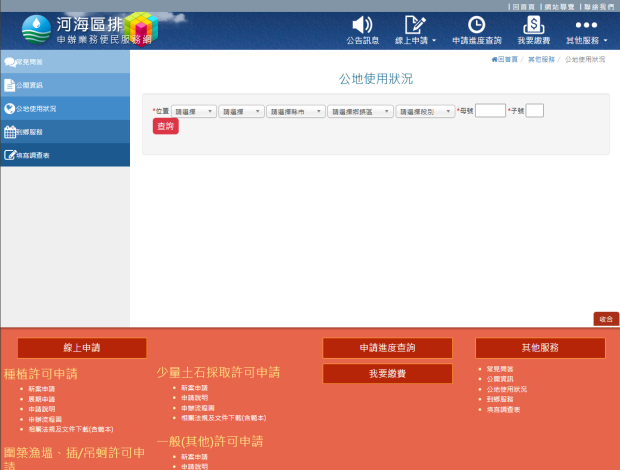Click 新案申請 under 種植許可申請

42,389
